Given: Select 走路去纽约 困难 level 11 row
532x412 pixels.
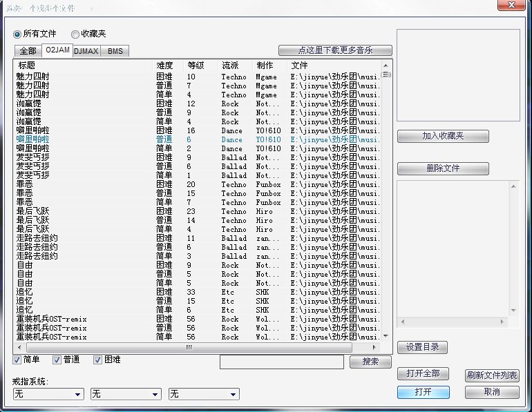Looking at the screenshot, I should (x=198, y=238).
